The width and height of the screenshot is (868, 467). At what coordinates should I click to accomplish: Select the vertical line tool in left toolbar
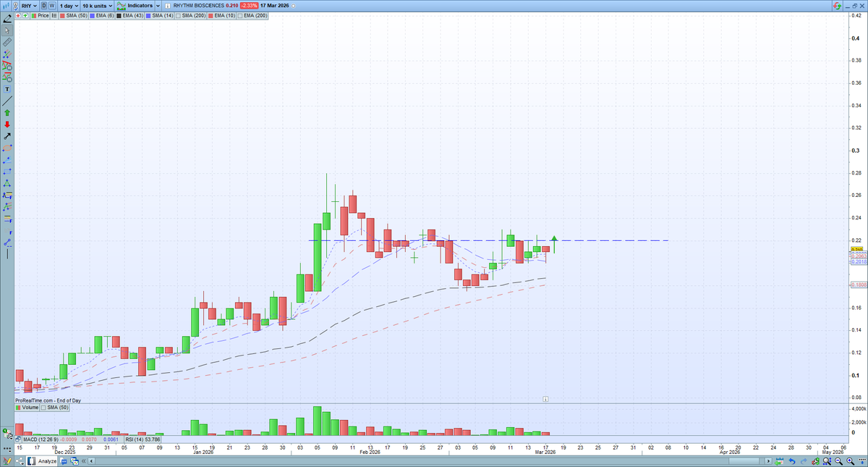point(7,253)
